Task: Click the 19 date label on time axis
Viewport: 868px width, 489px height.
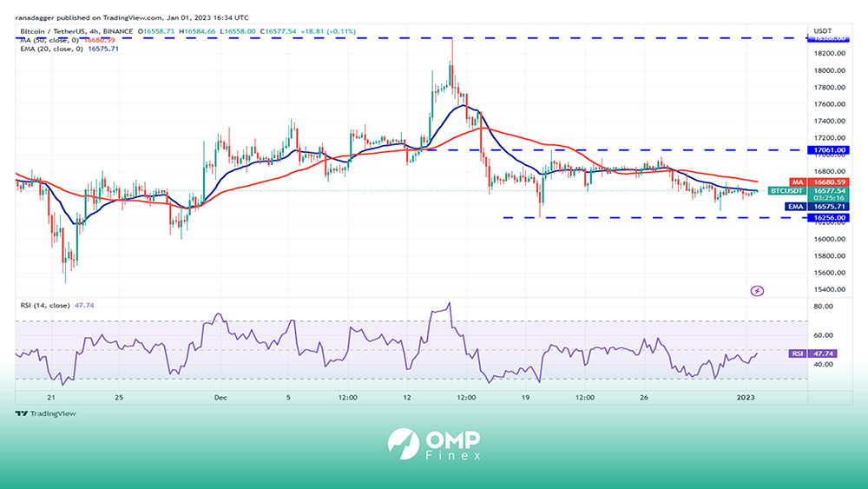Action: click(x=525, y=398)
